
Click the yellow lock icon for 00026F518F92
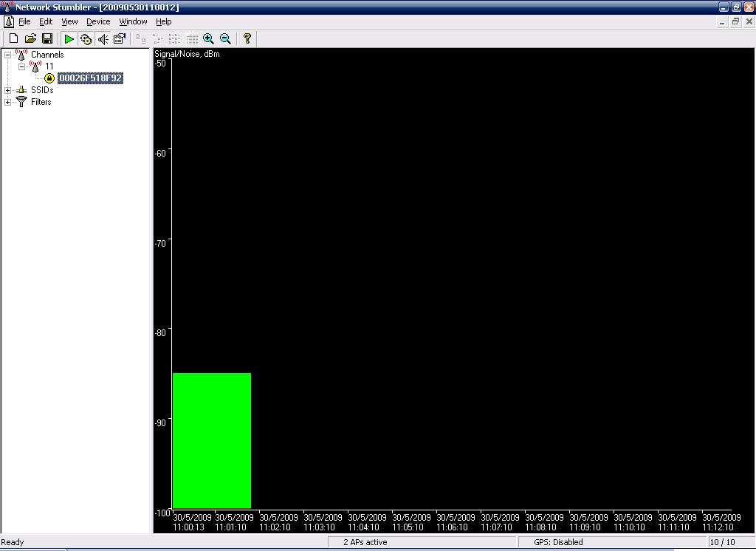pyautogui.click(x=49, y=78)
